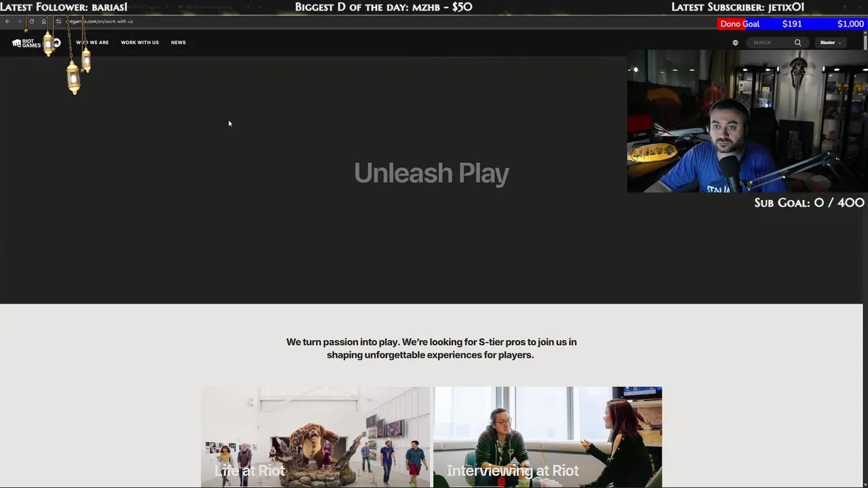
Task: Click the magnifying glass search icon
Action: click(x=797, y=43)
